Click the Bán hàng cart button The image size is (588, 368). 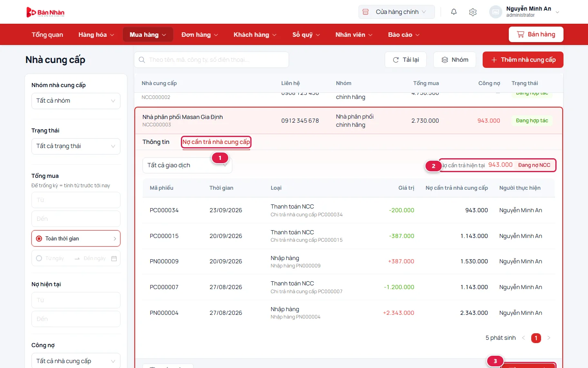point(536,34)
